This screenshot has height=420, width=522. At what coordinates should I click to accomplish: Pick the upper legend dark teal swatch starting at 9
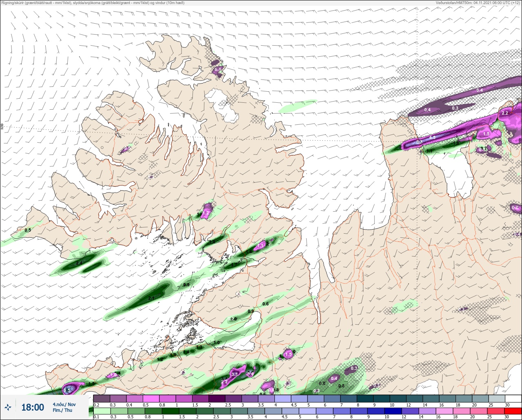pyautogui.click(x=381, y=398)
